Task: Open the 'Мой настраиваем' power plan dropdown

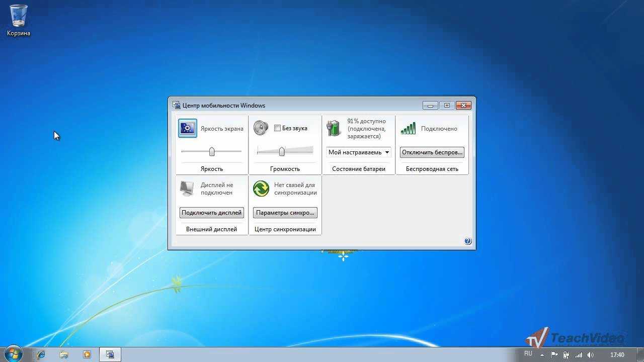Action: click(359, 152)
